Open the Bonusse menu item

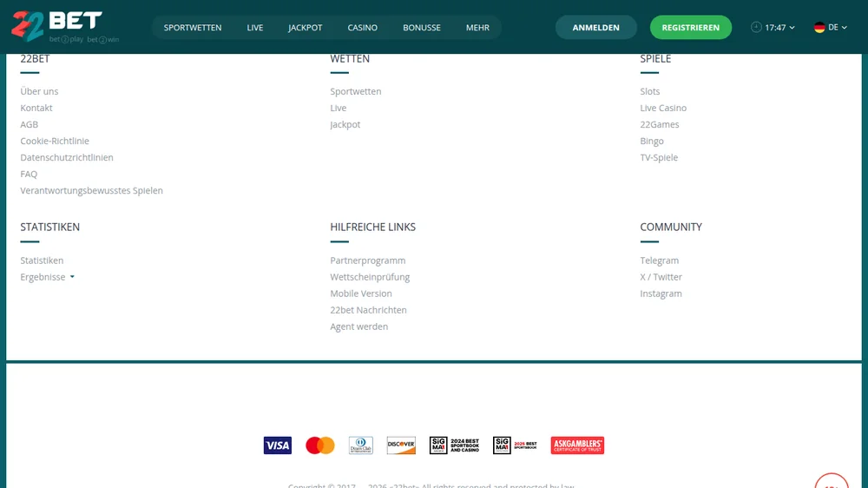[422, 28]
